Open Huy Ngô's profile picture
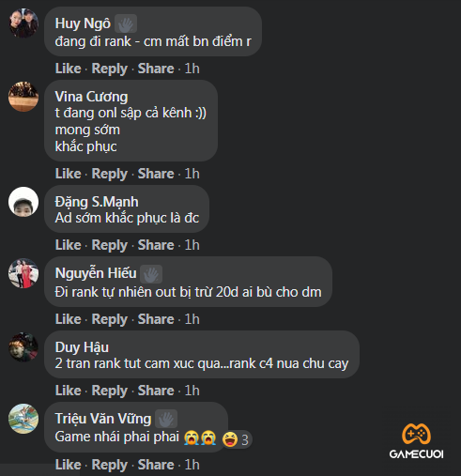Image resolution: width=461 pixels, height=476 pixels. tap(23, 23)
